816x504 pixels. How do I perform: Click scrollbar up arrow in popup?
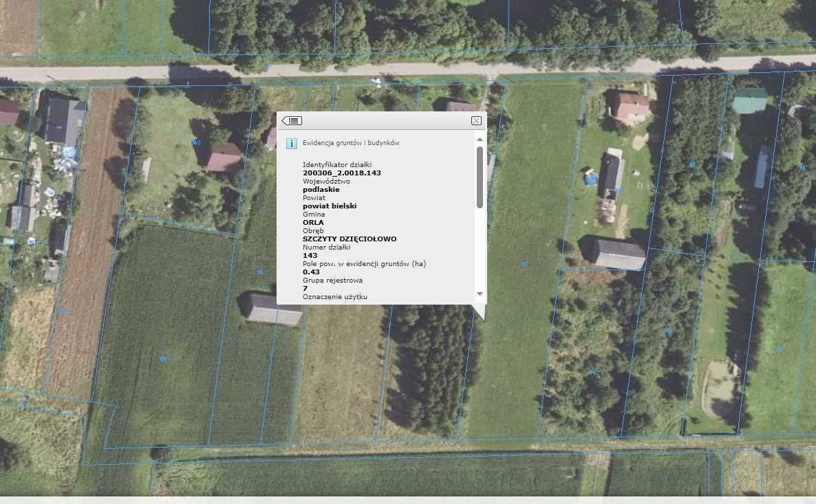point(480,140)
